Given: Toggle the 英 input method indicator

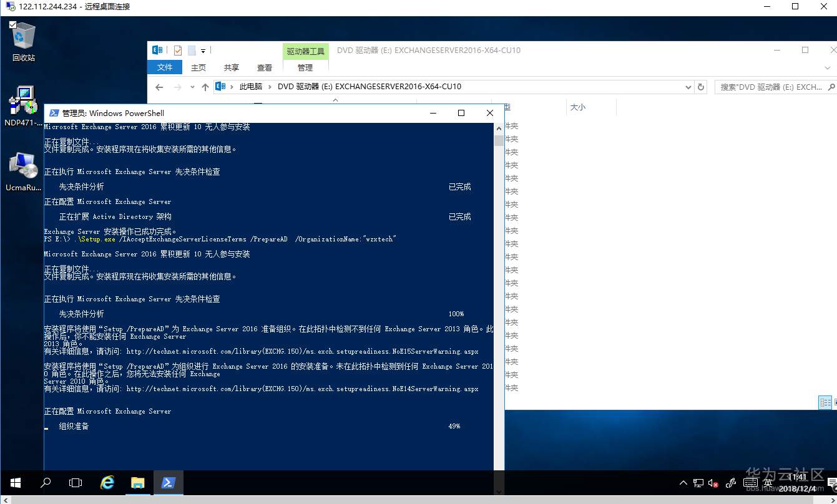Looking at the screenshot, I should pos(768,483).
